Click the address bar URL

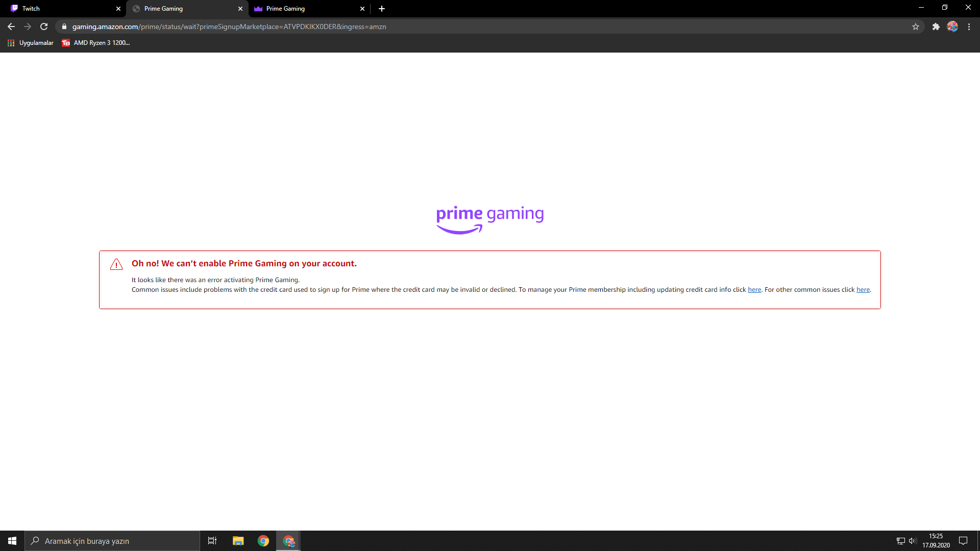click(229, 27)
